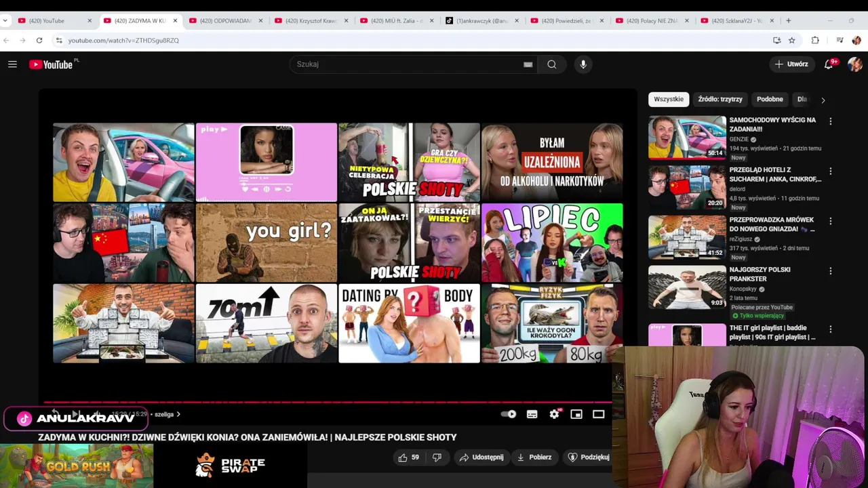This screenshot has width=868, height=488.
Task: Click the Pobierz download button
Action: (534, 457)
